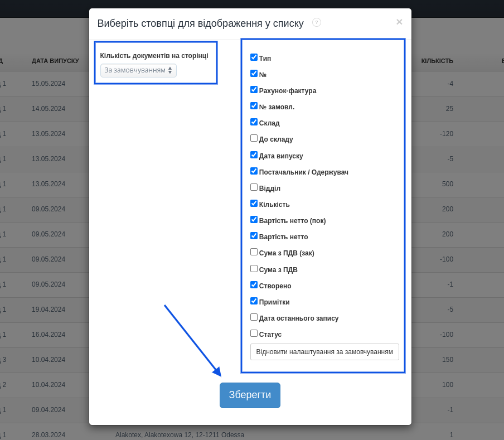Toggle Постачальник / Одержувач checkbox

[x=254, y=171]
